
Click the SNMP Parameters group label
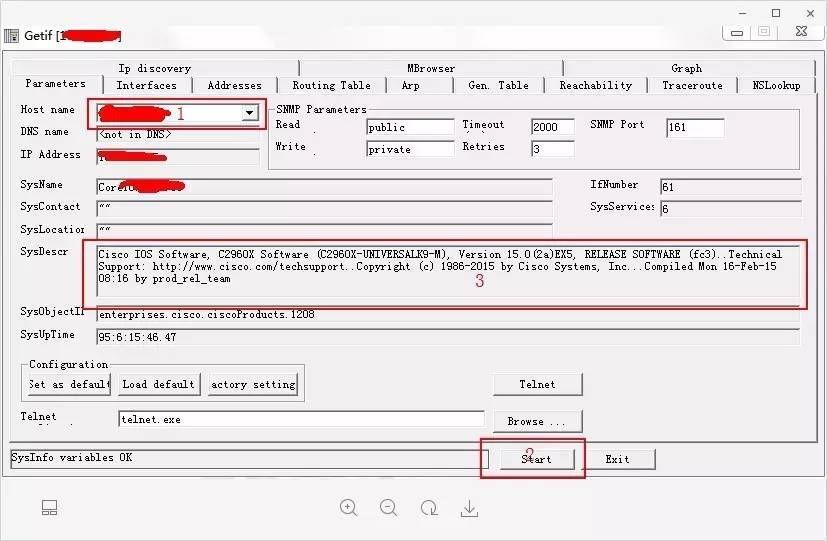tap(321, 109)
